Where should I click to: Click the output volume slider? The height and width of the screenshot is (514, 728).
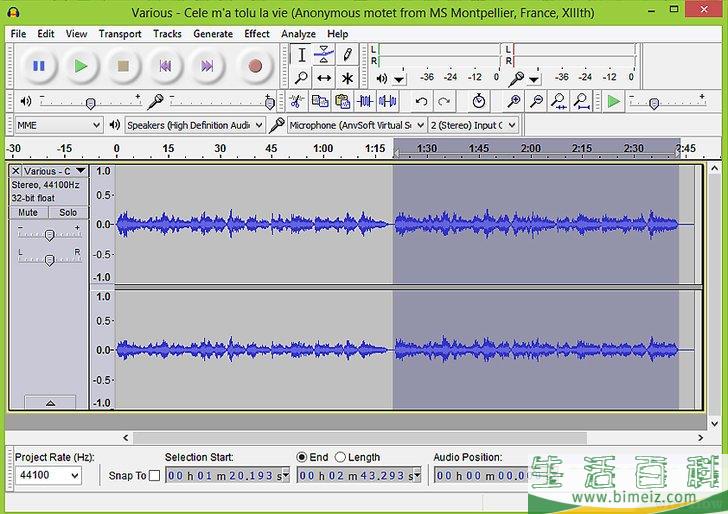click(x=91, y=102)
